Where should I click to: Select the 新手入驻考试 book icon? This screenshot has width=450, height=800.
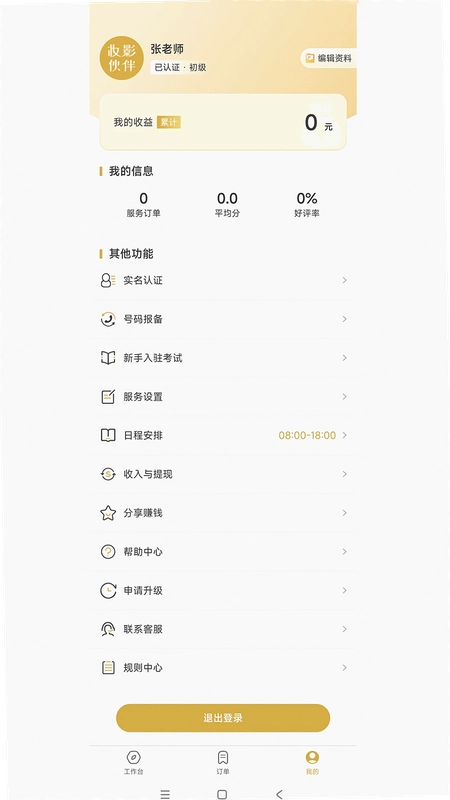(x=108, y=358)
